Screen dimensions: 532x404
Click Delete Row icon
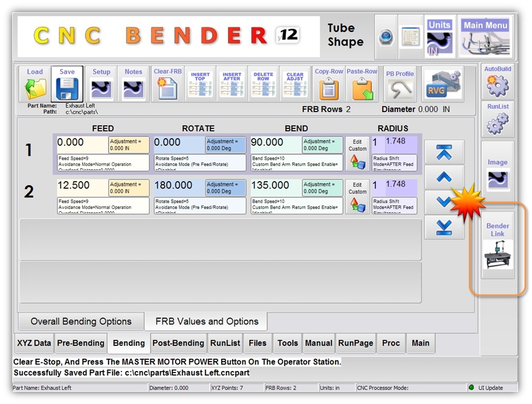click(263, 85)
